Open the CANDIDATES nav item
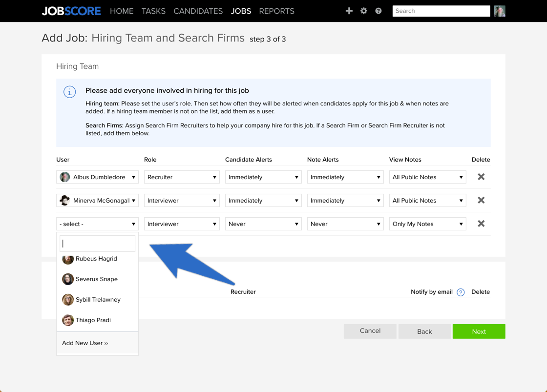The image size is (547, 392). [x=198, y=11]
